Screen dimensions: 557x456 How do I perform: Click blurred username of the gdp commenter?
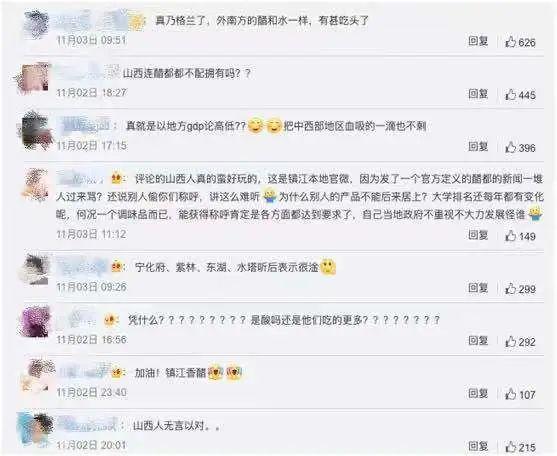click(86, 126)
